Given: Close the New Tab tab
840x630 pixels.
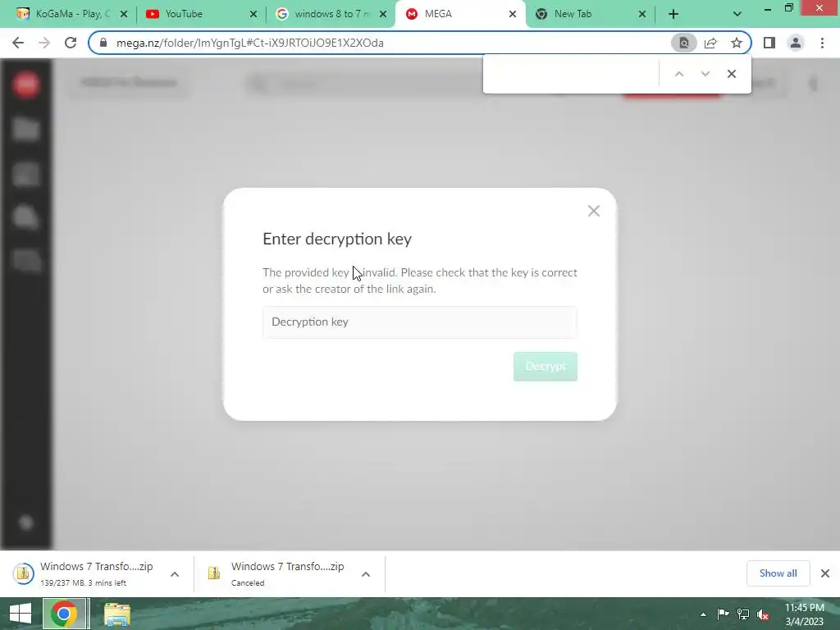Looking at the screenshot, I should tap(642, 14).
